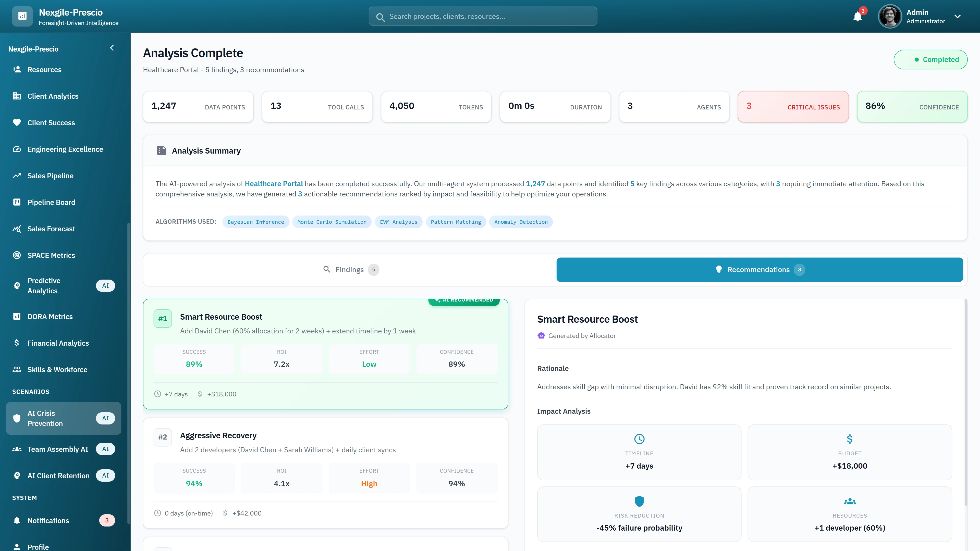The width and height of the screenshot is (980, 551).
Task: Click the Critical Issues stat card
Action: [x=793, y=107]
